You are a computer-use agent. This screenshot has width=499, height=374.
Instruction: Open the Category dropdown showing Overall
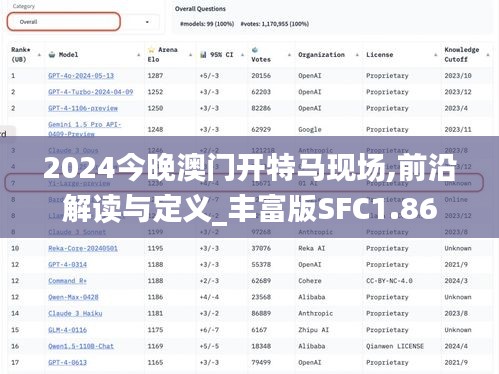pyautogui.click(x=83, y=22)
